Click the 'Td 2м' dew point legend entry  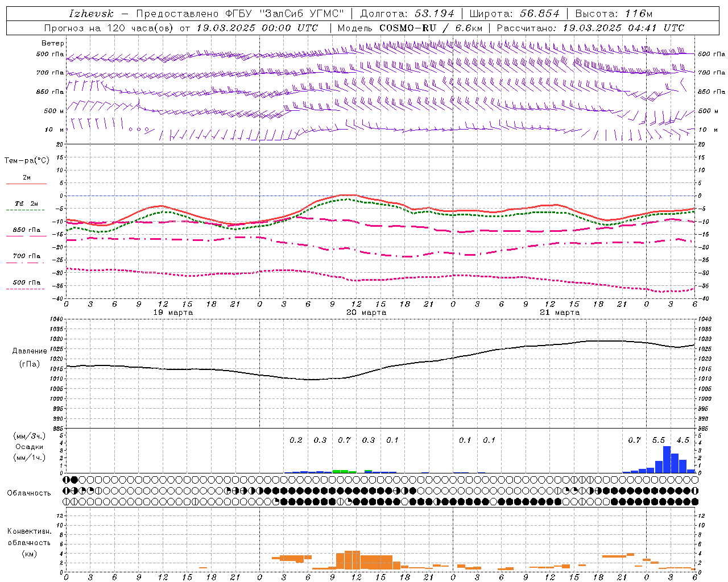(x=27, y=203)
